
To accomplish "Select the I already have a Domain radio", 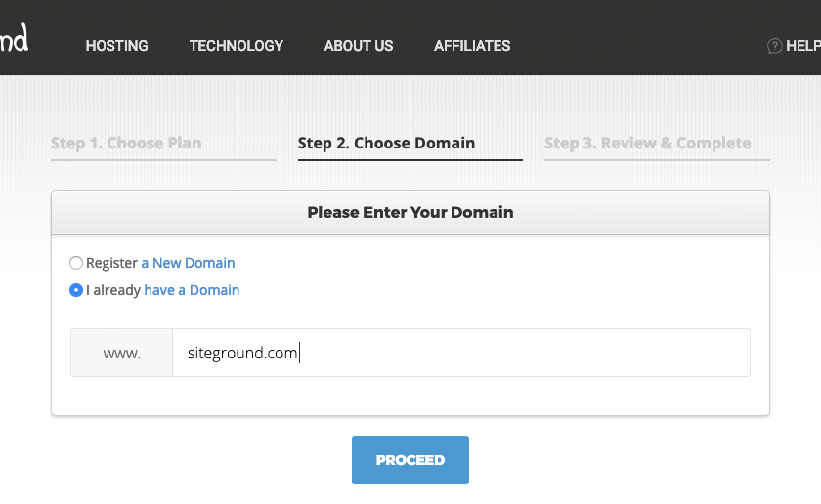I will click(76, 290).
